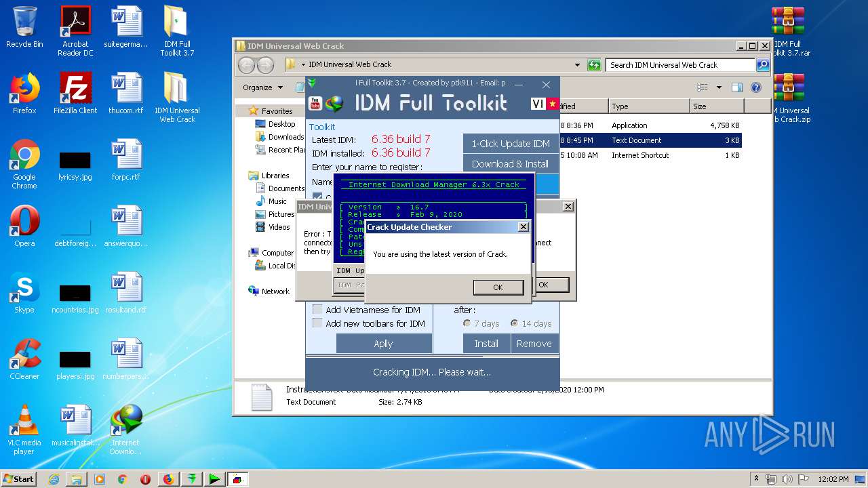Click Chrome icon in the taskbar
The height and width of the screenshot is (488, 868).
click(123, 479)
